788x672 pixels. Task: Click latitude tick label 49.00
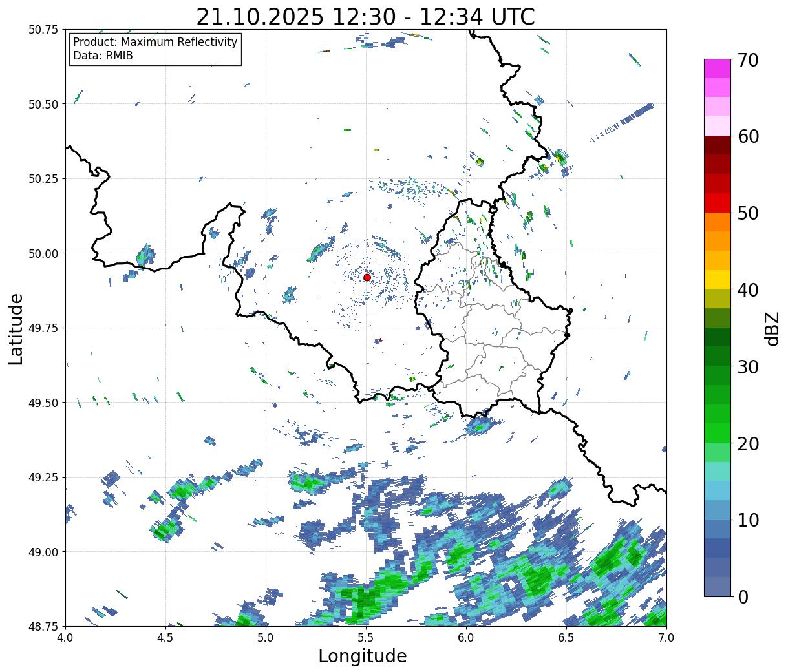pyautogui.click(x=43, y=552)
